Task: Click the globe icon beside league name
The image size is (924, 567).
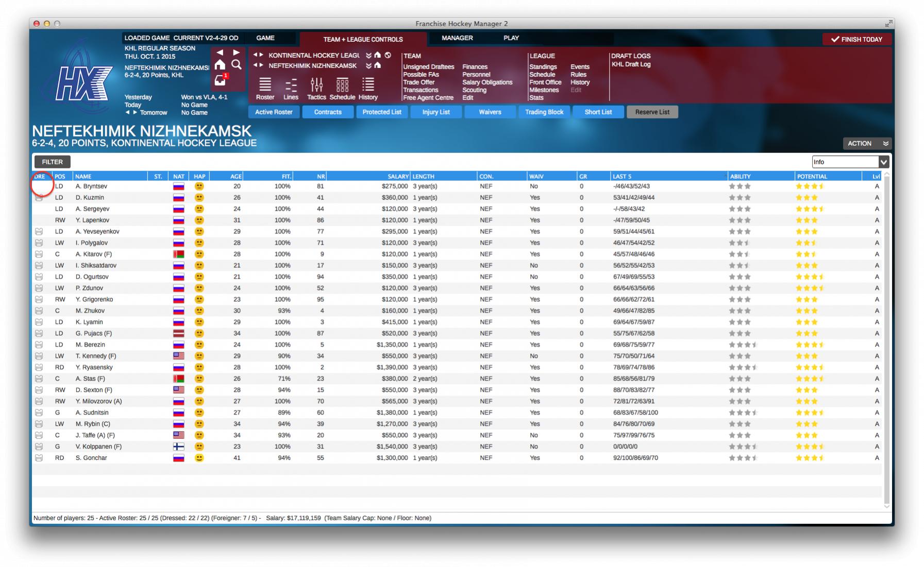Action: [388, 55]
